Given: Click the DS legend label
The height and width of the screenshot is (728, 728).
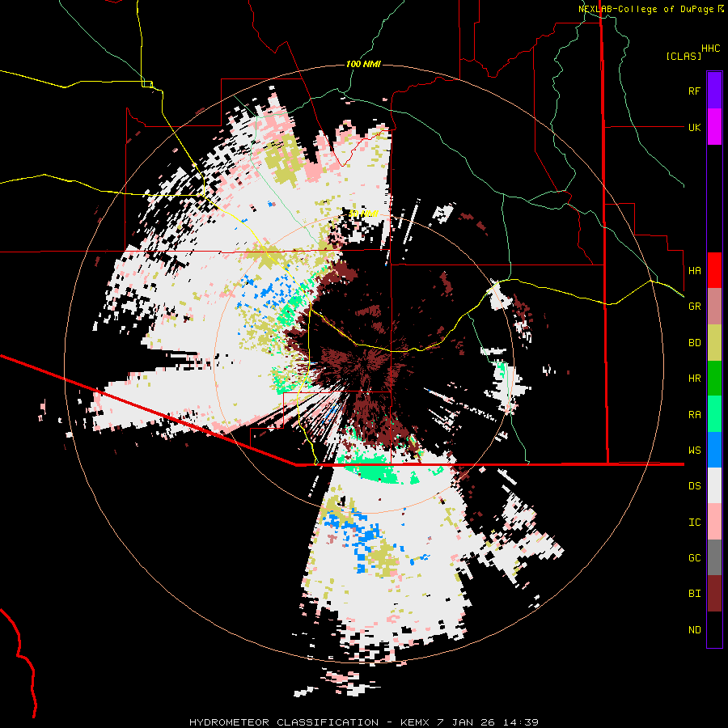Looking at the screenshot, I should click(x=694, y=485).
